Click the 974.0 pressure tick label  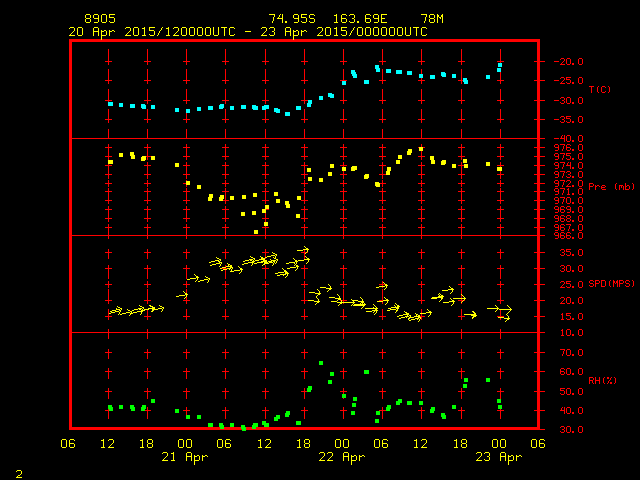[x=568, y=165]
